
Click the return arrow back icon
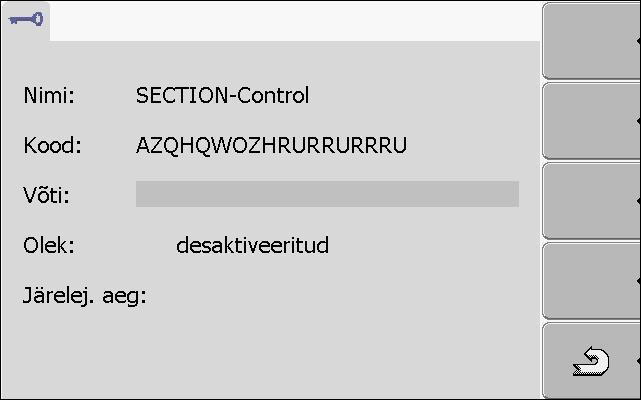tap(591, 361)
